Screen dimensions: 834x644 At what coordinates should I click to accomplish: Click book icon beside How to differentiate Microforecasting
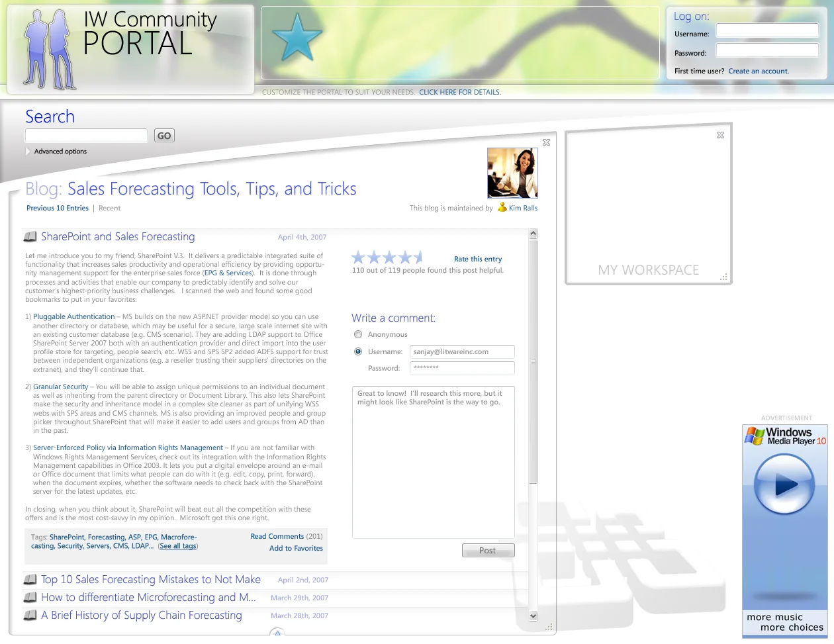pos(30,598)
